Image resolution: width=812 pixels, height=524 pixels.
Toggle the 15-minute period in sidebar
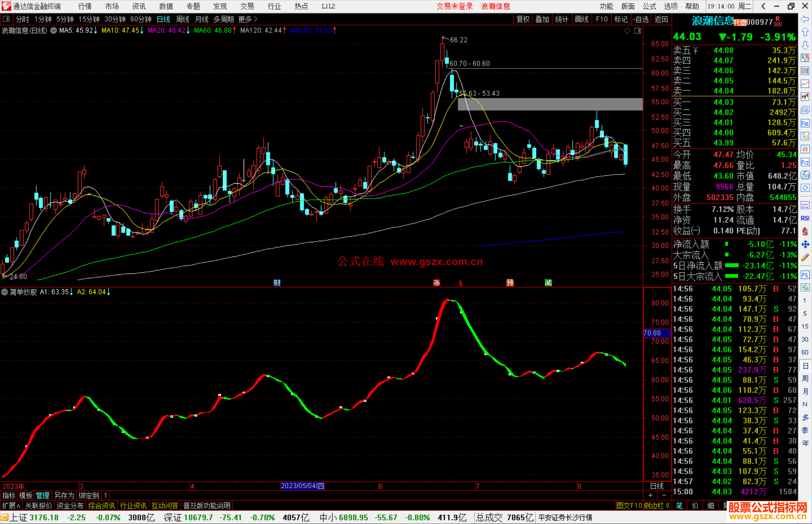(x=805, y=326)
